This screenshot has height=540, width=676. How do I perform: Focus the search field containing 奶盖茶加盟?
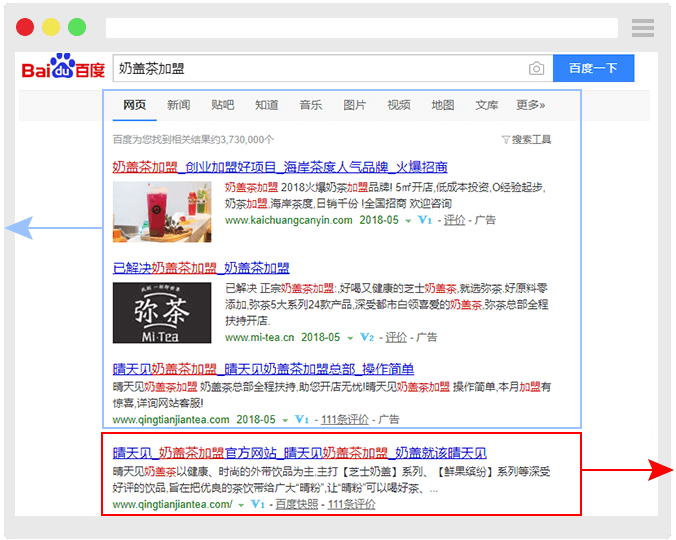pyautogui.click(x=320, y=69)
